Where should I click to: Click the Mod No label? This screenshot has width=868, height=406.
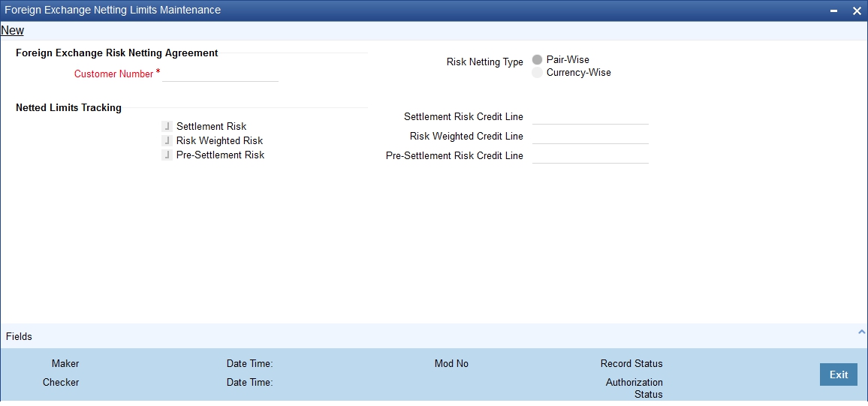tap(451, 363)
